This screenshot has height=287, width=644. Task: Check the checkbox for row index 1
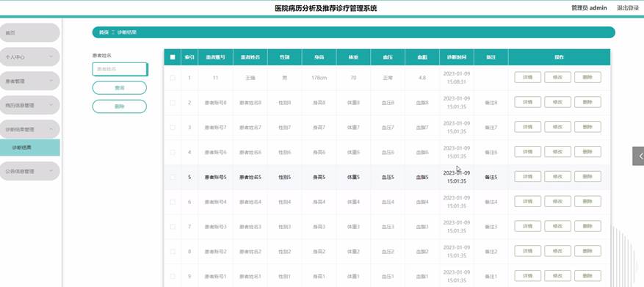pyautogui.click(x=173, y=78)
